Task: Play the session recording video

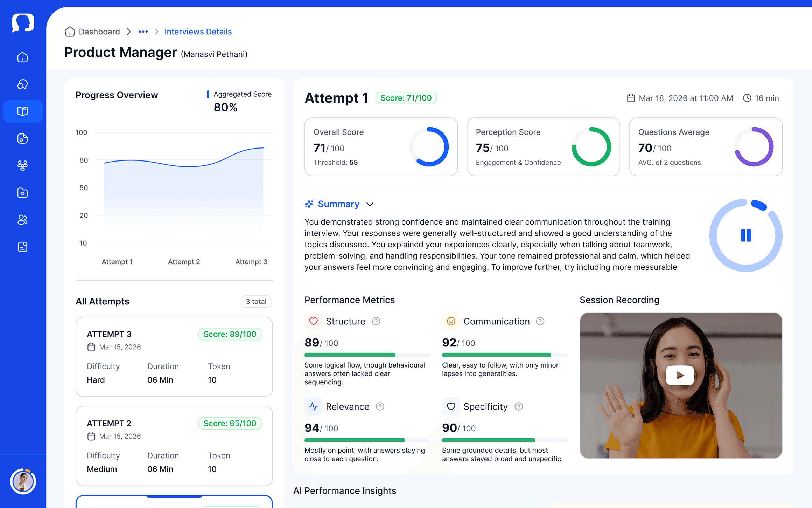Action: (680, 375)
